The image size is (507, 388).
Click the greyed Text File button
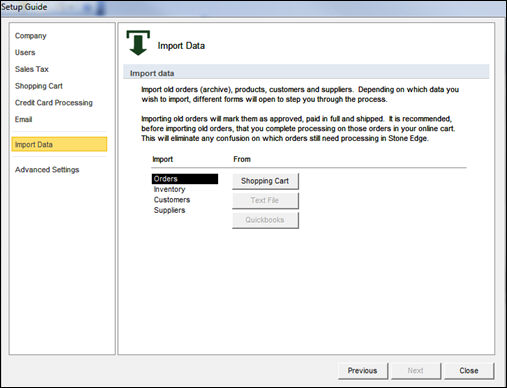[265, 200]
